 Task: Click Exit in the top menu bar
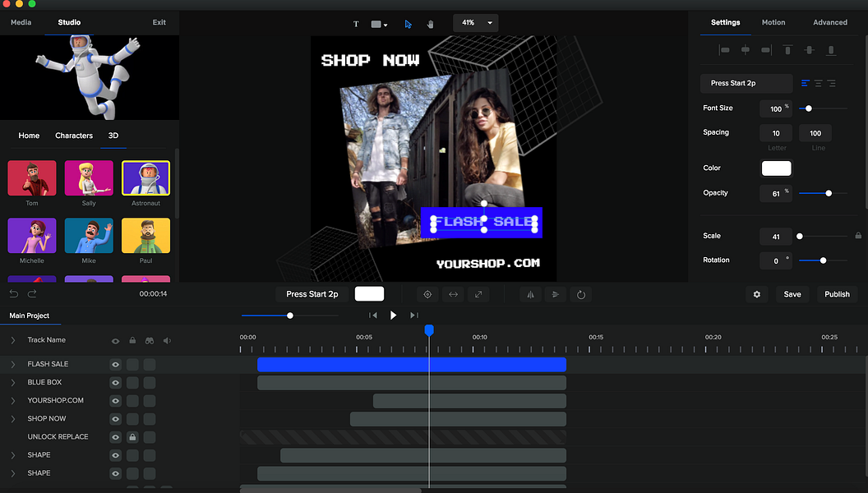pos(159,22)
